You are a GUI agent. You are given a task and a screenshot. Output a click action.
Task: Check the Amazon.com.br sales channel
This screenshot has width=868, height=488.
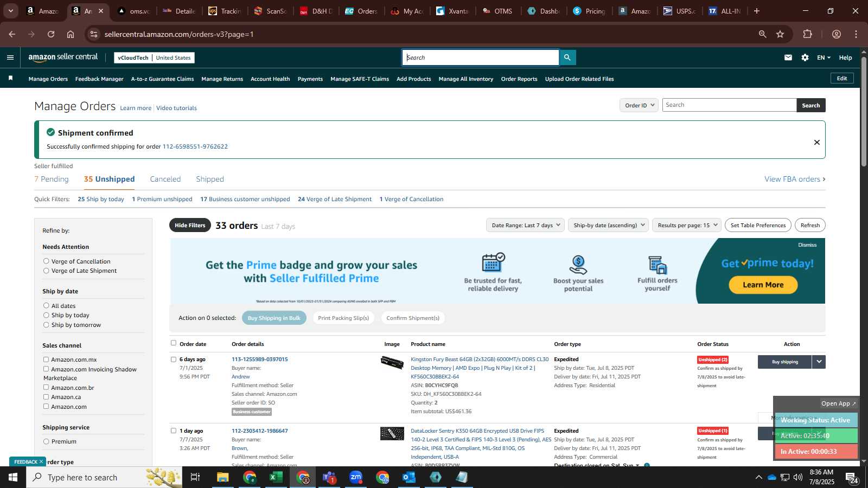click(46, 387)
